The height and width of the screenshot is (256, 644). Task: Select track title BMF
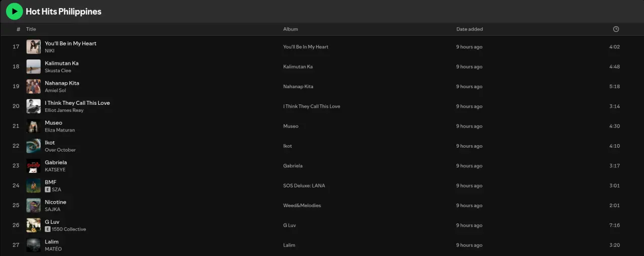click(50, 182)
